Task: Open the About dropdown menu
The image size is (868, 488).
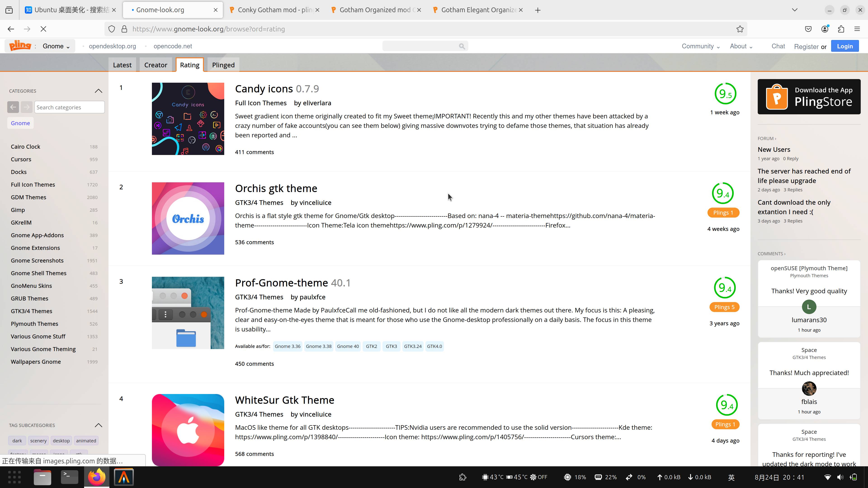Action: [741, 46]
